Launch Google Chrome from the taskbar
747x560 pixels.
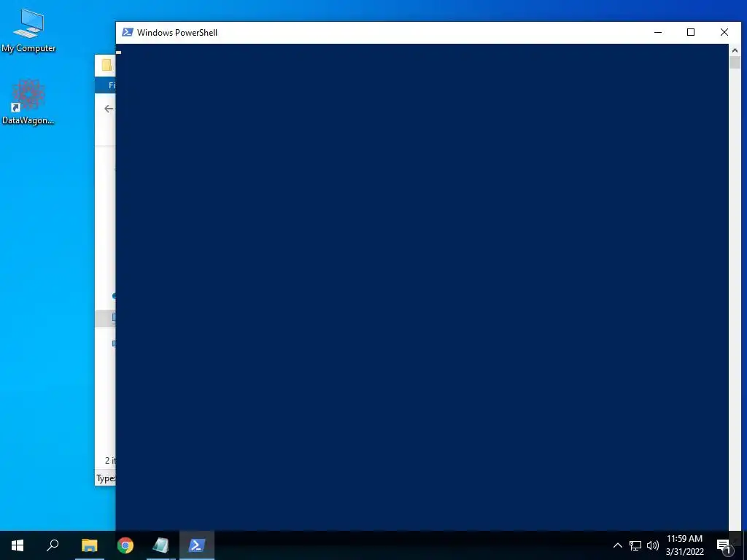coord(125,545)
